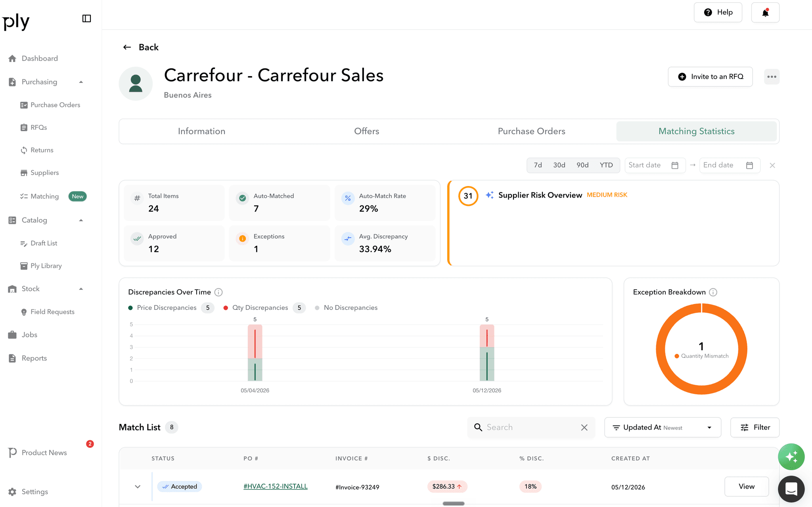Select the 7d date range
The width and height of the screenshot is (812, 507).
[x=538, y=165]
